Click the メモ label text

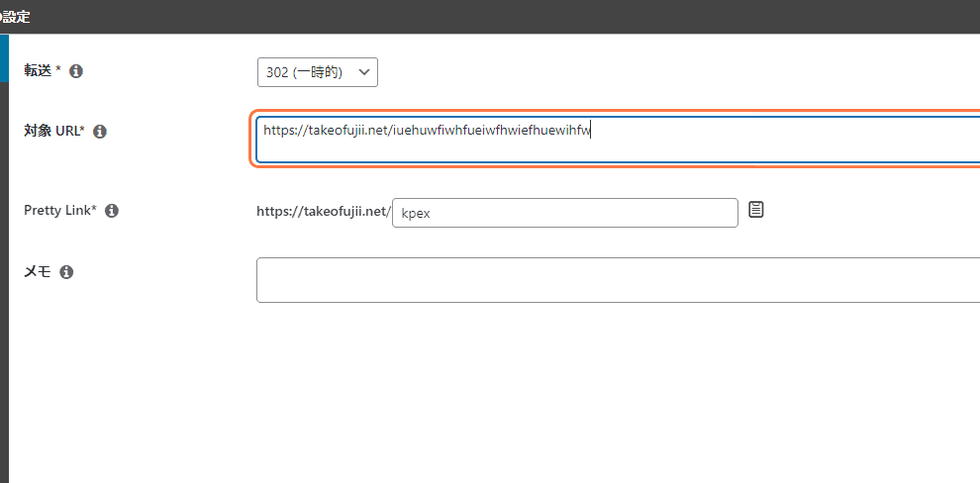pyautogui.click(x=38, y=272)
